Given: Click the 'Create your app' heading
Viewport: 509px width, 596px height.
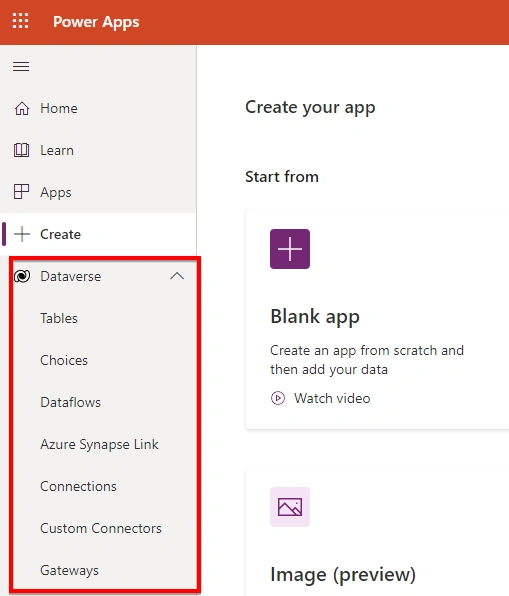Looking at the screenshot, I should point(310,108).
